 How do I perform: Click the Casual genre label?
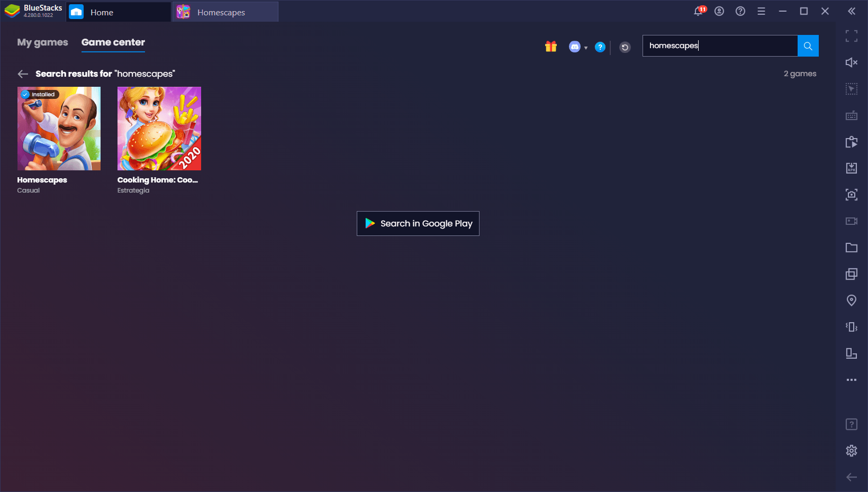[x=29, y=190]
